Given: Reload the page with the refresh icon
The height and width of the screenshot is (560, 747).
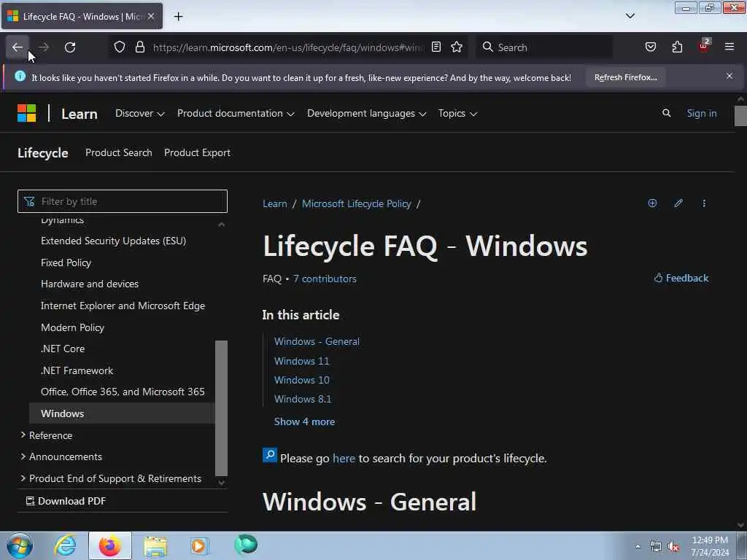Looking at the screenshot, I should 70,47.
